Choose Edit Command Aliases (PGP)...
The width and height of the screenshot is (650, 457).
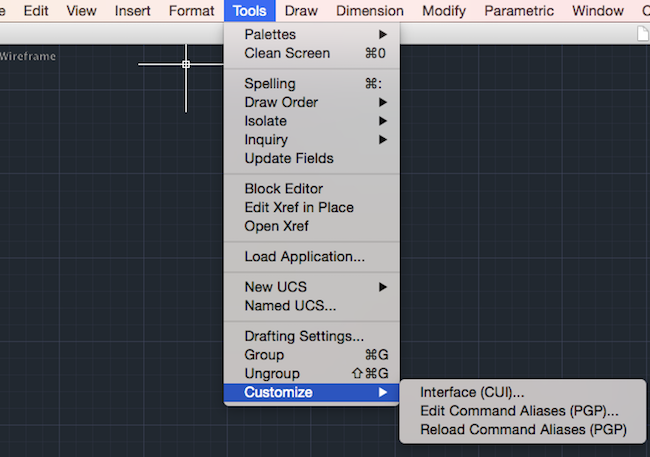point(522,411)
